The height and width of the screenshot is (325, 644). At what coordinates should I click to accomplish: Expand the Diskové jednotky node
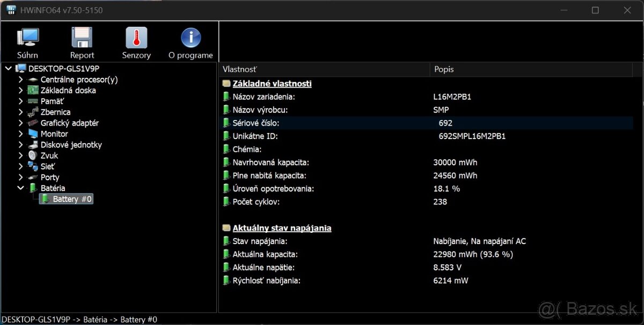pyautogui.click(x=20, y=145)
